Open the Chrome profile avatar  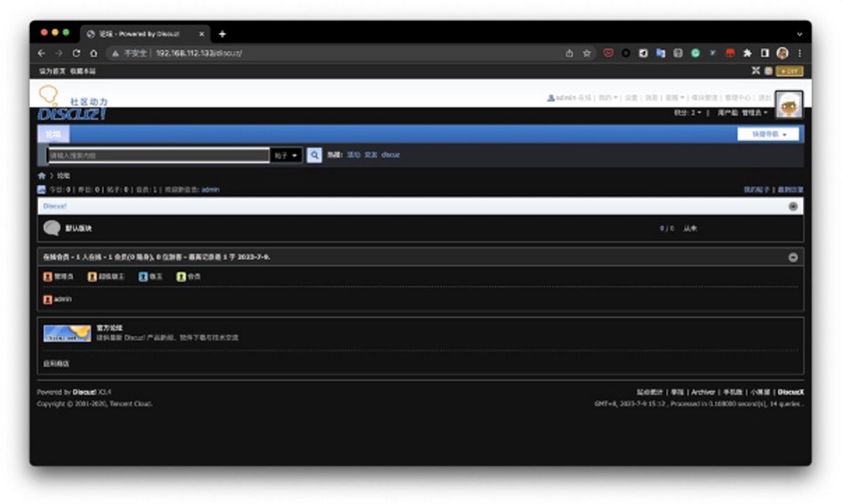(x=782, y=53)
